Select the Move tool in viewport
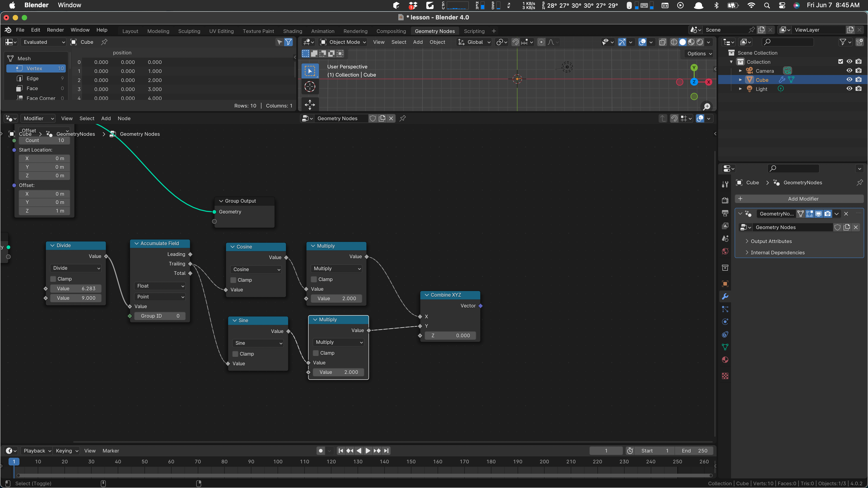This screenshot has width=868, height=488. (x=310, y=105)
